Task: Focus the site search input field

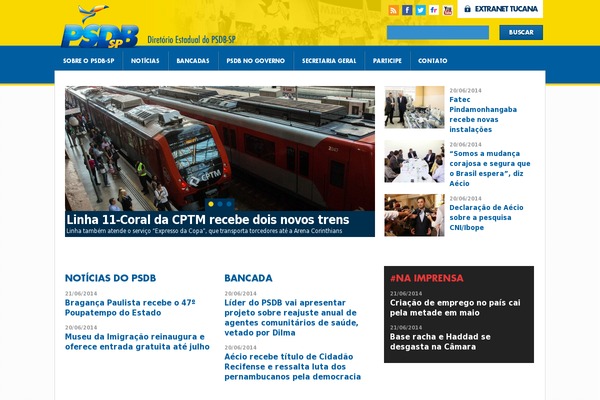Action: click(x=438, y=33)
